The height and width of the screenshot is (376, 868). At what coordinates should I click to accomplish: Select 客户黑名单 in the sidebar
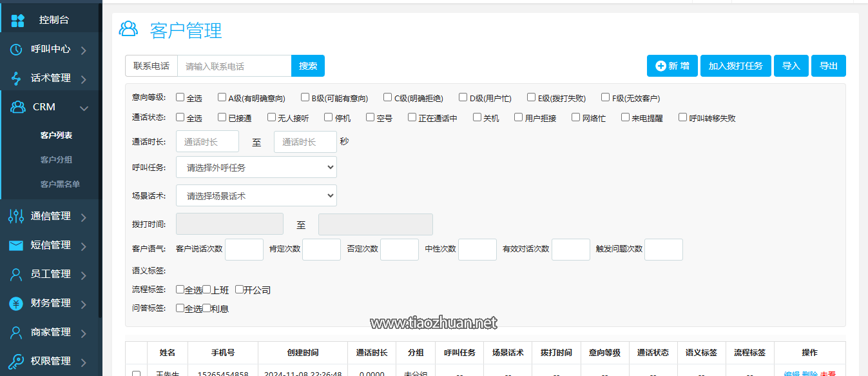tap(60, 184)
